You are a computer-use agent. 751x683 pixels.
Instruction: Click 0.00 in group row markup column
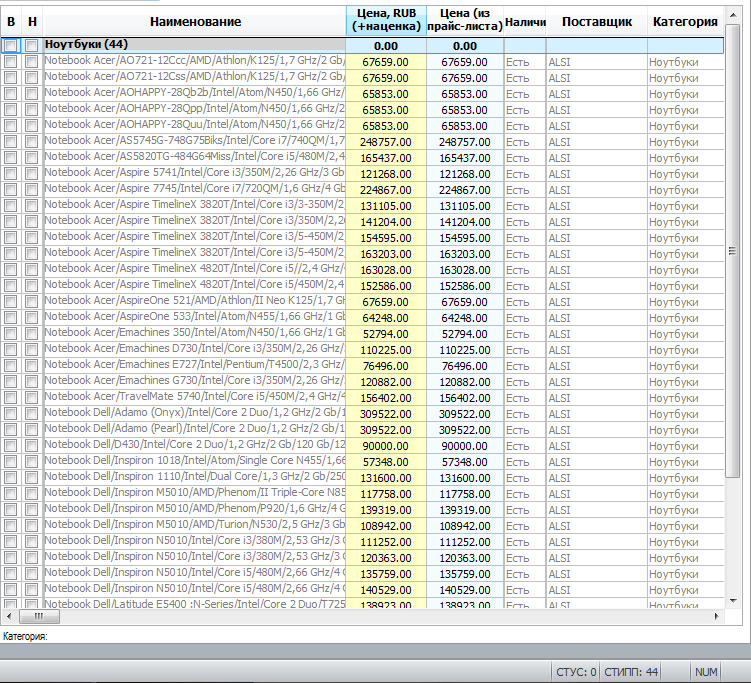[386, 46]
